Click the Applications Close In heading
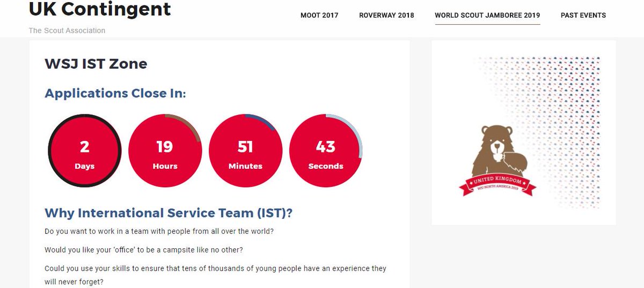Image resolution: width=644 pixels, height=288 pixels. pos(115,93)
